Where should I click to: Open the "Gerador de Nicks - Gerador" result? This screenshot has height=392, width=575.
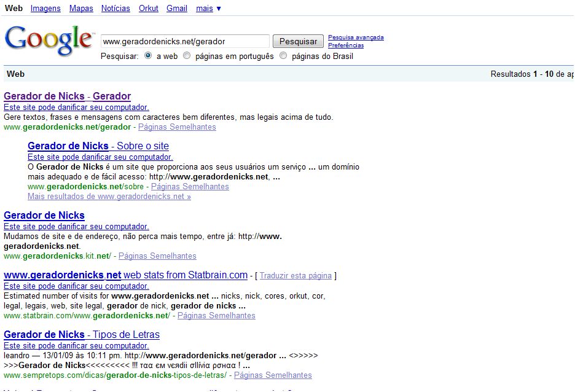point(68,96)
